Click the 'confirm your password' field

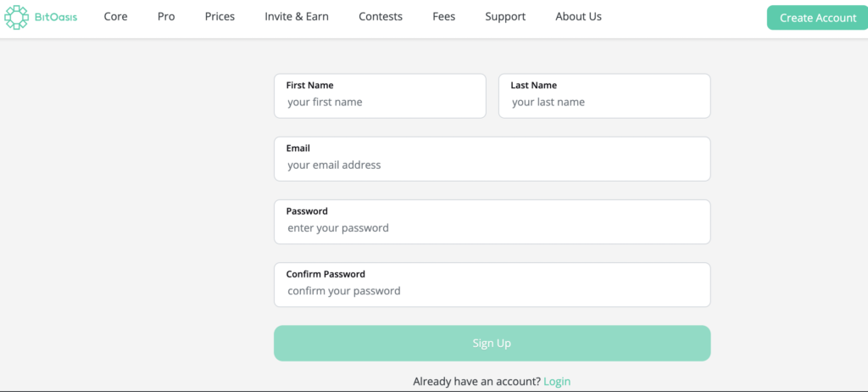[x=492, y=284]
